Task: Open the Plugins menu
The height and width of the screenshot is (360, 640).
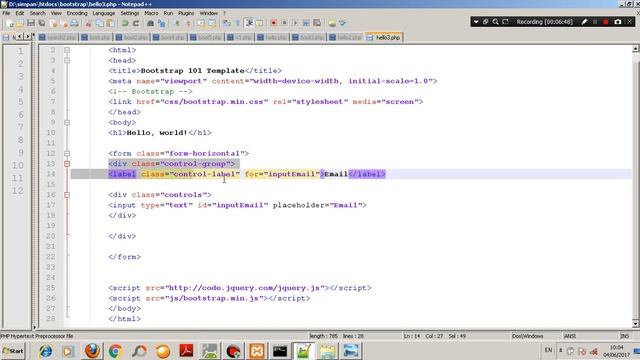Action: [186, 13]
